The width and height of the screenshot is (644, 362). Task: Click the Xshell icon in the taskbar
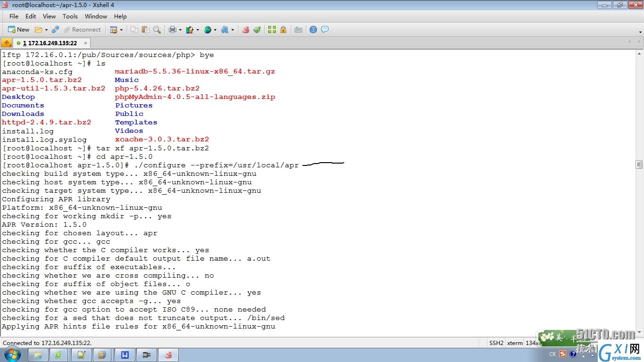tap(168, 355)
